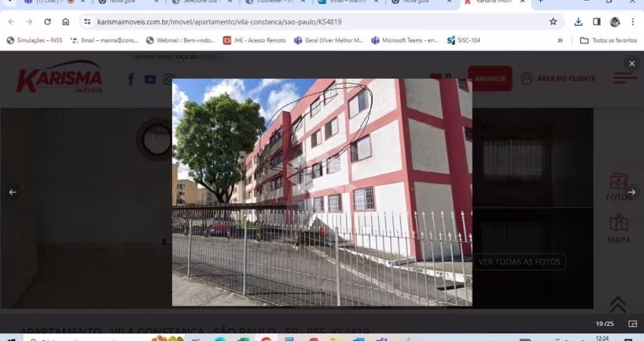644x341 pixels.
Task: Open the Todos os favoritos folder
Action: (608, 40)
